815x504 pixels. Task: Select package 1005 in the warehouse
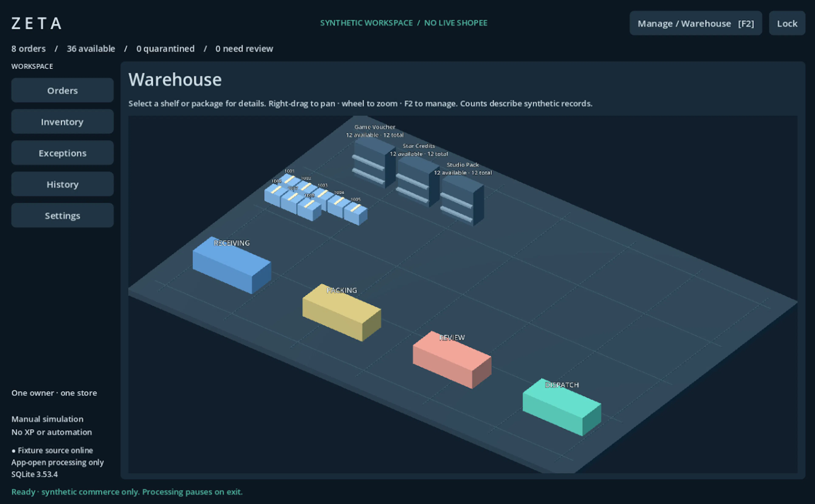click(x=356, y=213)
